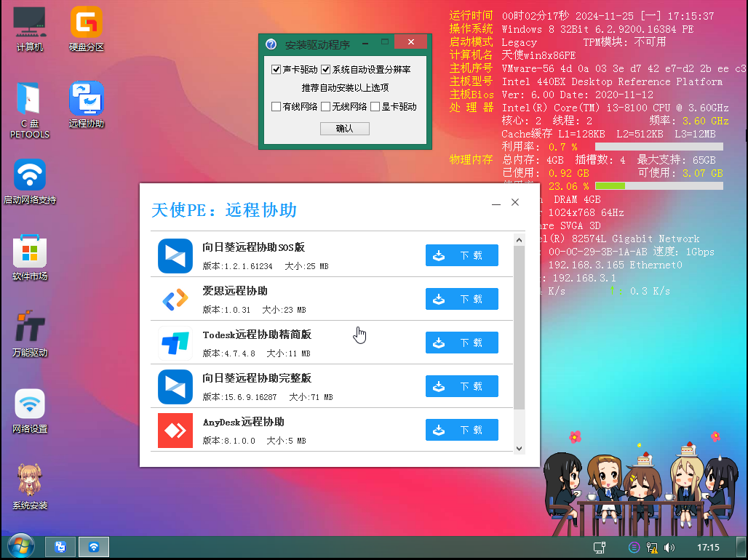Click the round purple tray icon
Screen dimensions: 748x560
point(634,548)
